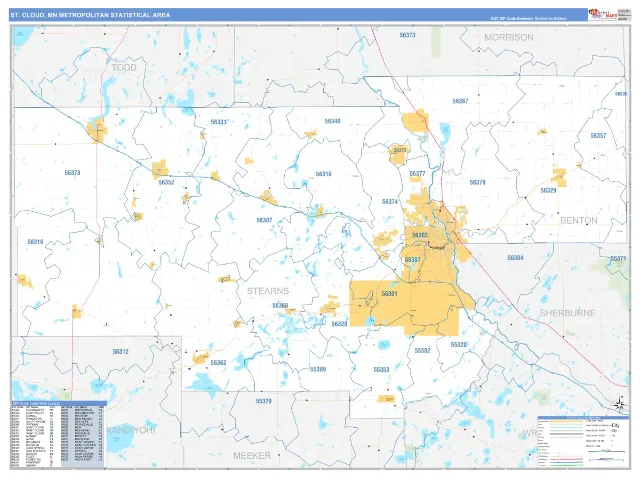Click ZIP code 55389 label
This screenshot has width=640, height=480.
point(318,370)
